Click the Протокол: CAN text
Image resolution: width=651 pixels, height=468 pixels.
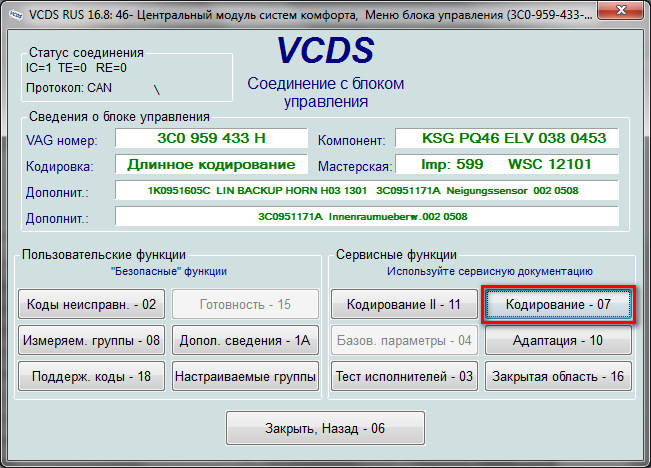click(69, 88)
